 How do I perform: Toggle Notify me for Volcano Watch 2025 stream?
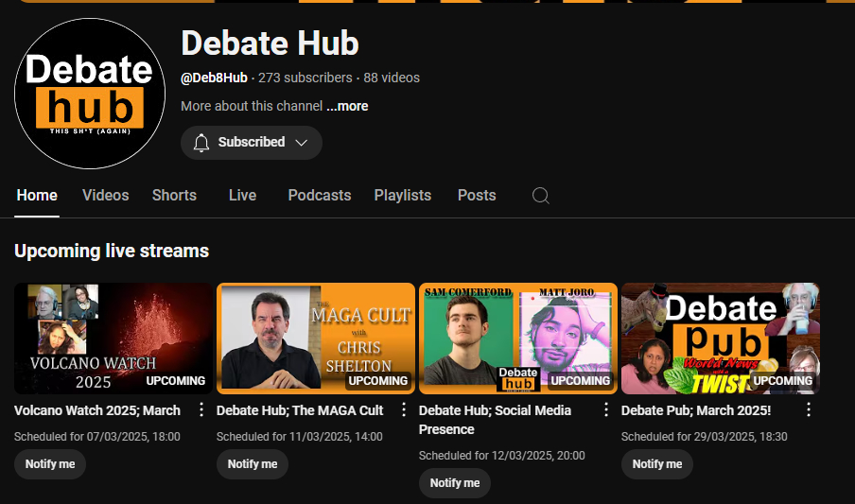pos(50,464)
